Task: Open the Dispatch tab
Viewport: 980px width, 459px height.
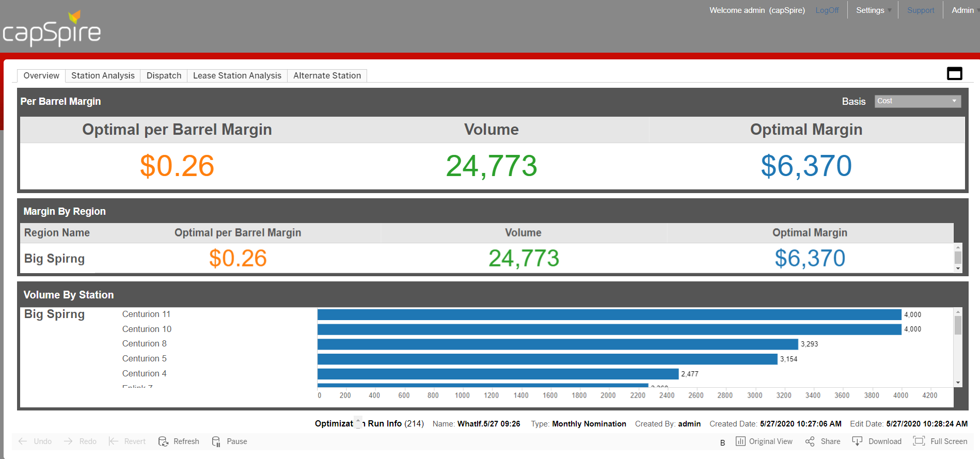Action: [x=164, y=75]
